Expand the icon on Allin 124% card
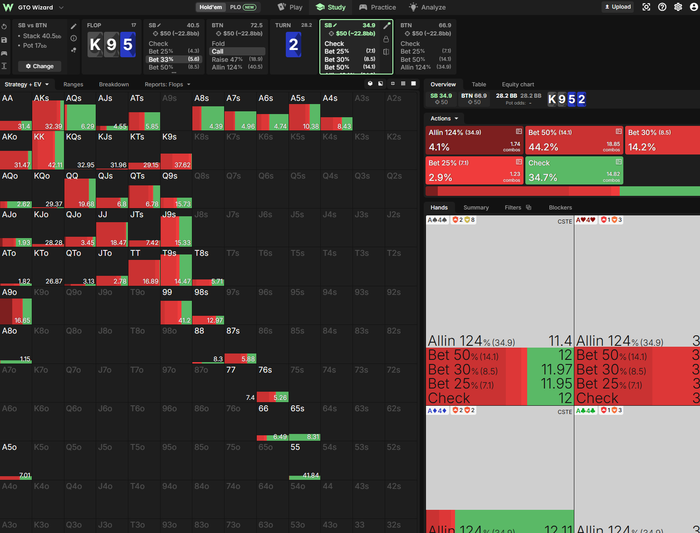 tap(518, 132)
